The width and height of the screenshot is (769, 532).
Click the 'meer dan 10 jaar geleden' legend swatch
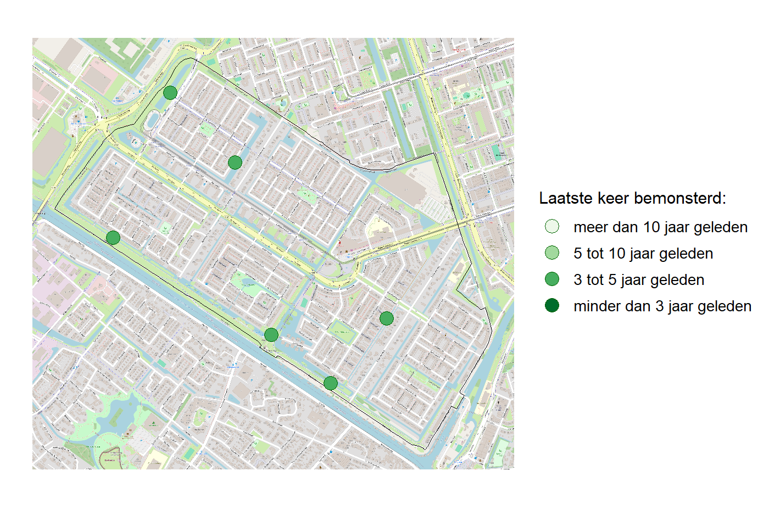(x=552, y=227)
